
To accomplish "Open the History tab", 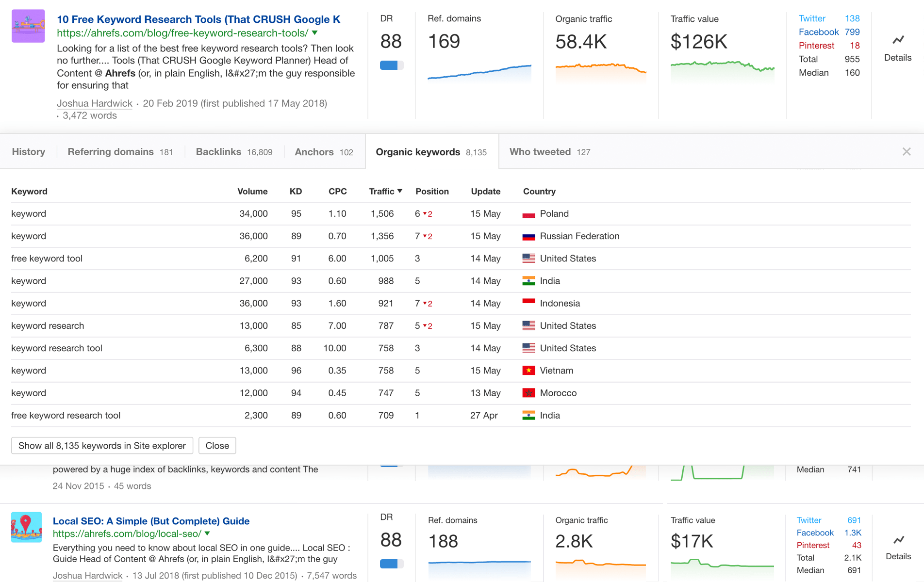I will click(x=28, y=152).
